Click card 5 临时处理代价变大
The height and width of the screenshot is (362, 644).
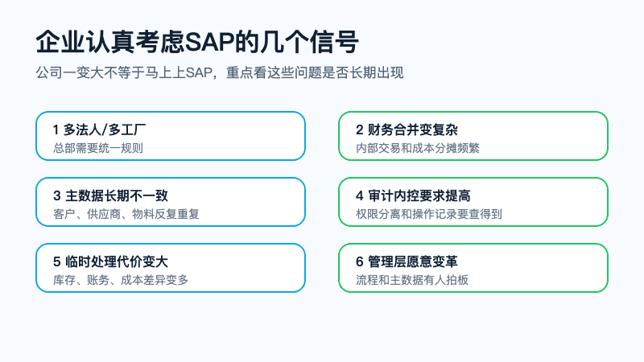click(171, 268)
